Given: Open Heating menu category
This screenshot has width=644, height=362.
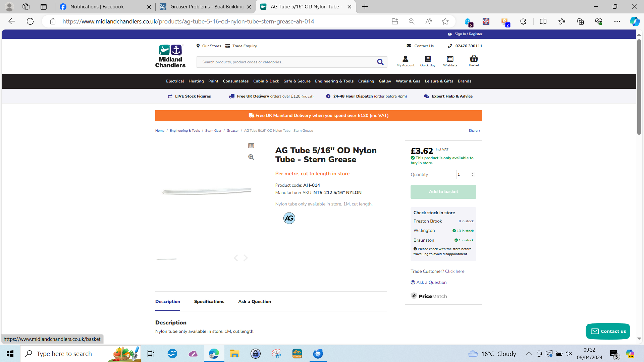Looking at the screenshot, I should pyautogui.click(x=196, y=81).
